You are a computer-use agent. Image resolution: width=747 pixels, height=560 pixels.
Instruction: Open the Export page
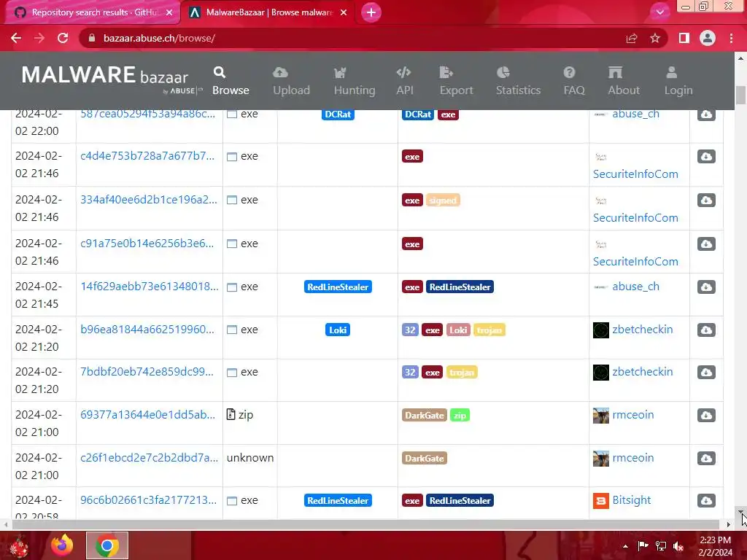[x=456, y=81]
